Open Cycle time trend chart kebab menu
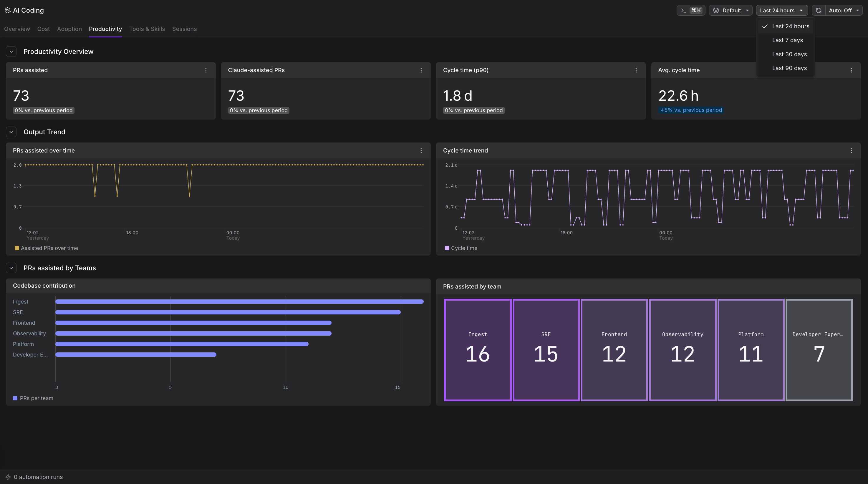Viewport: 868px width, 484px height. coord(851,150)
